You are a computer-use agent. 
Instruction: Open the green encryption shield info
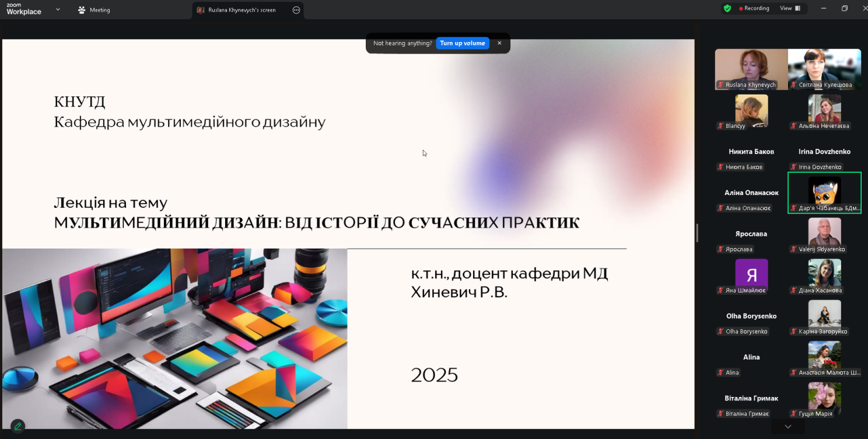(727, 9)
